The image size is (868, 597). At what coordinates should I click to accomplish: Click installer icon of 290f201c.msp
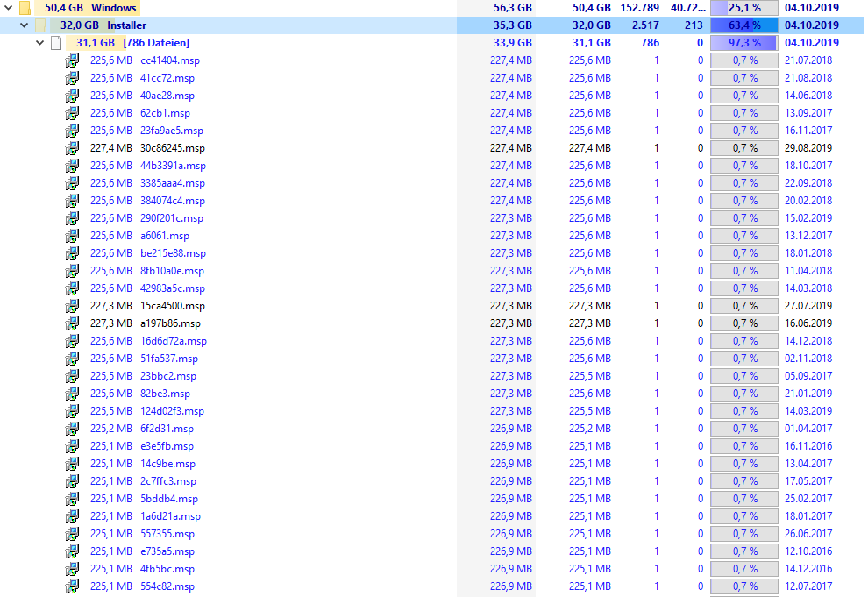(72, 218)
